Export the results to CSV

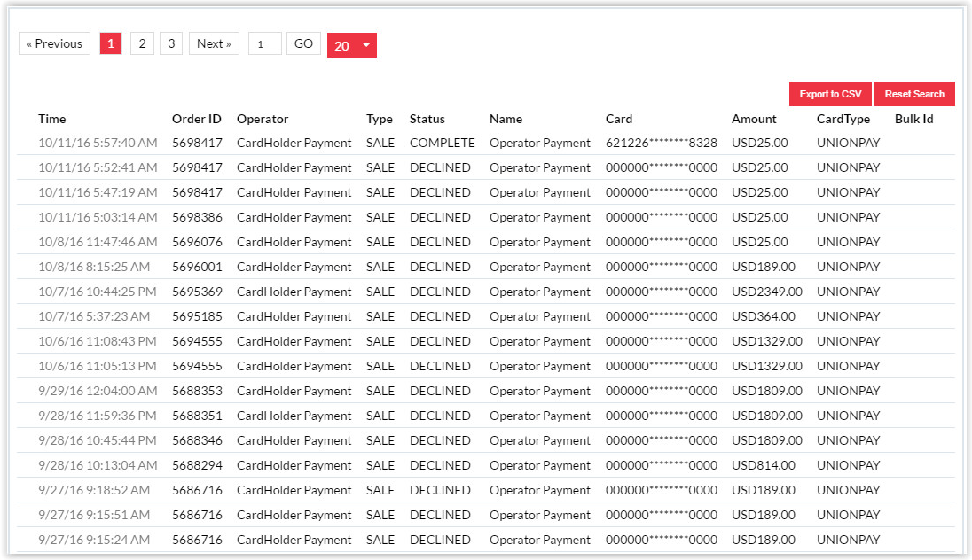(x=830, y=94)
